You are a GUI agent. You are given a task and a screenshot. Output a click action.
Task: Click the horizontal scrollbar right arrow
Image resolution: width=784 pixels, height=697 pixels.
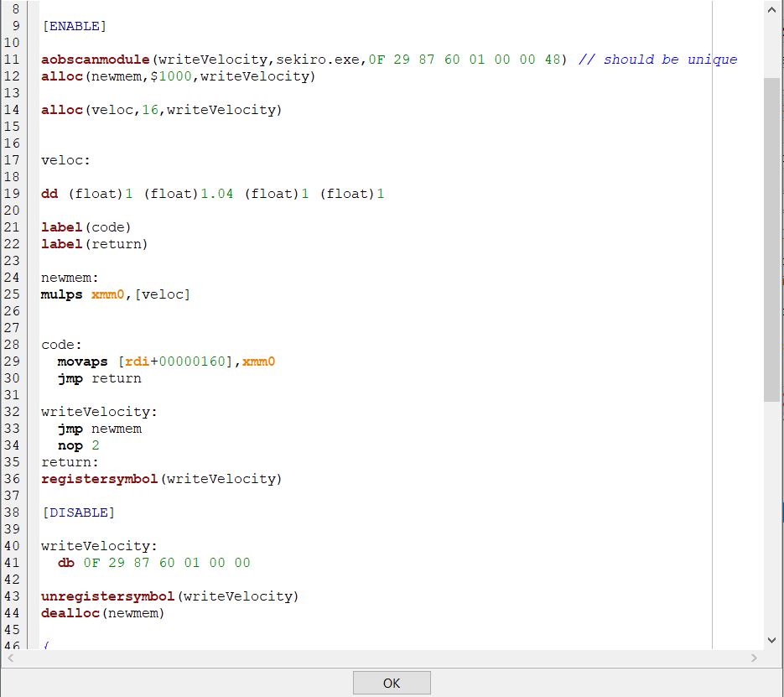coord(753,659)
